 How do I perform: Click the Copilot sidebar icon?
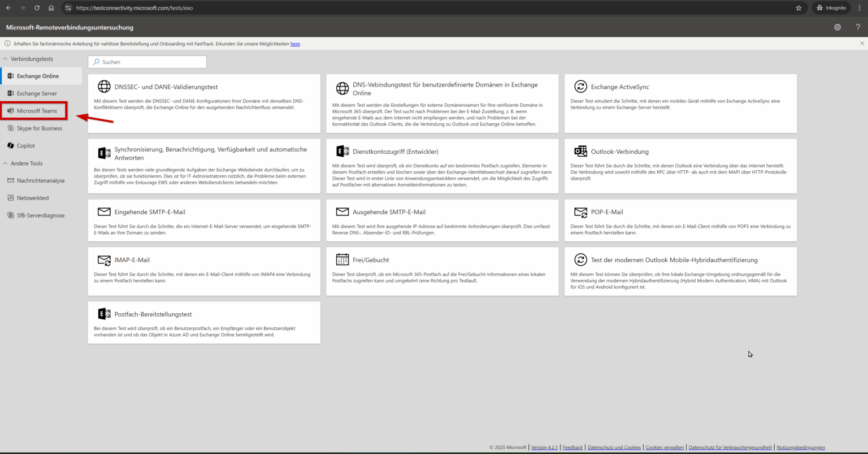pos(11,146)
